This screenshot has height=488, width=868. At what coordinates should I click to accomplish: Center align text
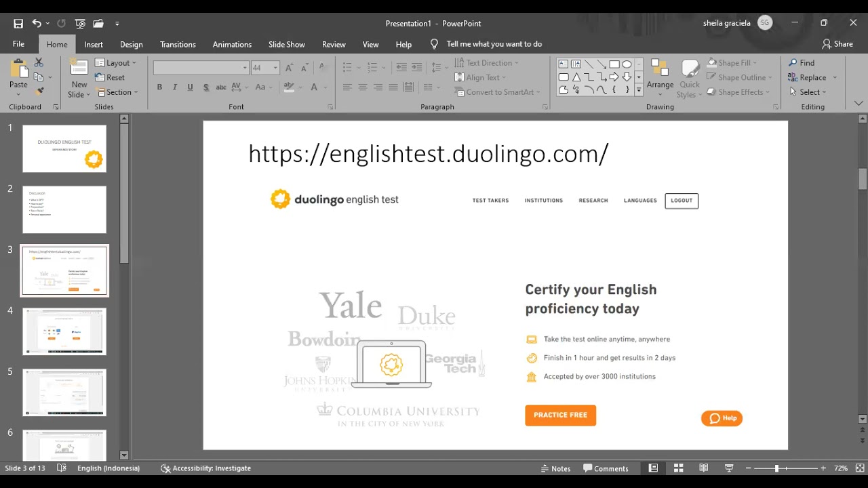(363, 87)
